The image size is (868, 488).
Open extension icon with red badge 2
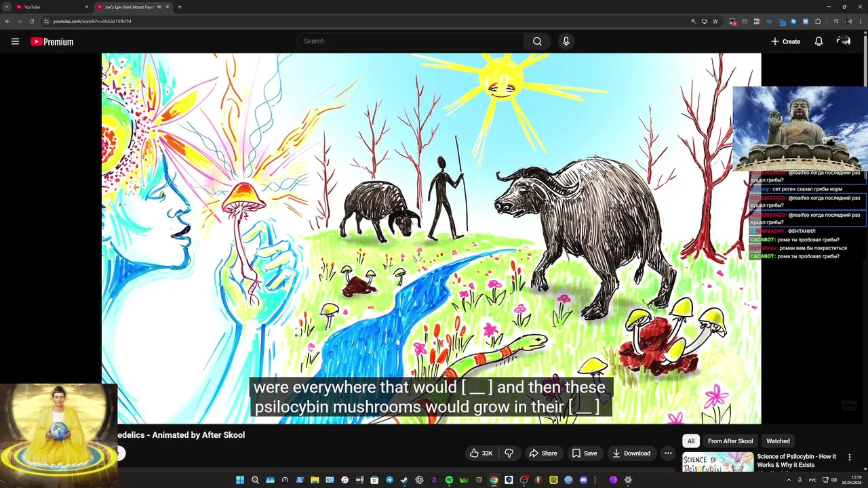pyautogui.click(x=732, y=22)
